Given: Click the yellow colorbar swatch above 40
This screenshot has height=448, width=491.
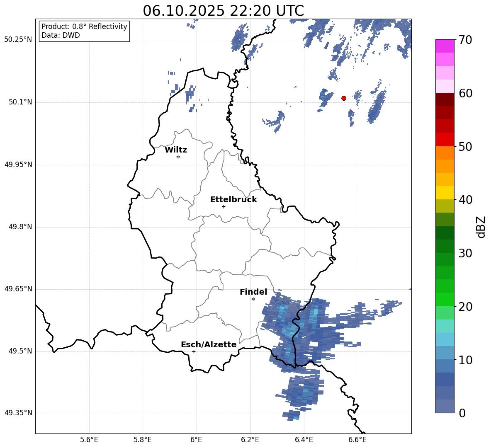Looking at the screenshot, I should coord(445,193).
